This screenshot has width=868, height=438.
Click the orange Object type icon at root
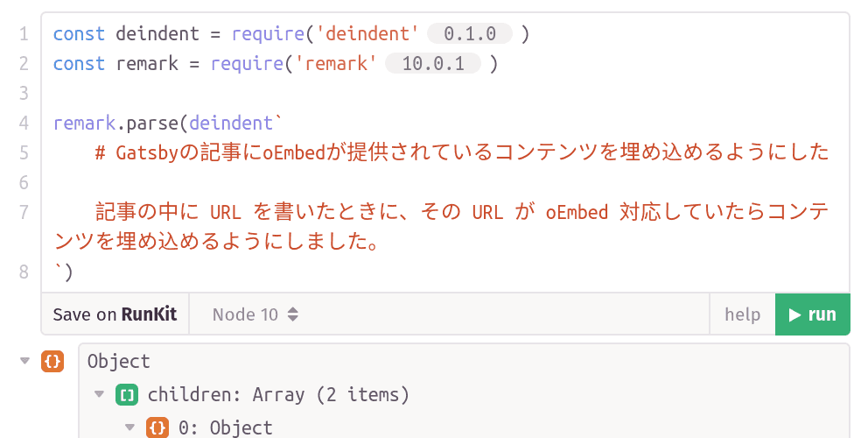coord(52,361)
